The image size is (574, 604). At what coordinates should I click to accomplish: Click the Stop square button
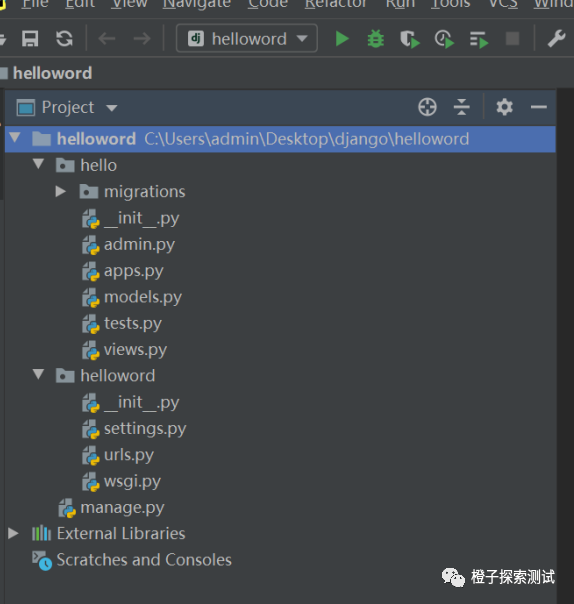(x=512, y=39)
